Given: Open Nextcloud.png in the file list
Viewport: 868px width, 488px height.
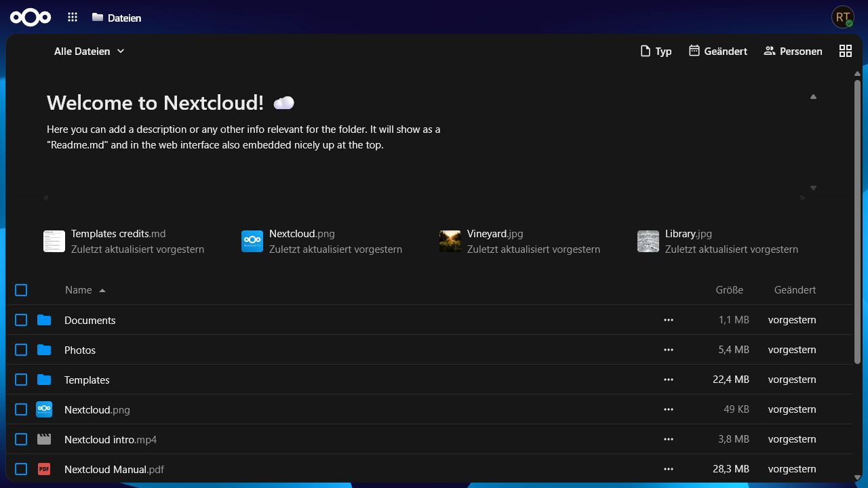Looking at the screenshot, I should click(x=97, y=410).
